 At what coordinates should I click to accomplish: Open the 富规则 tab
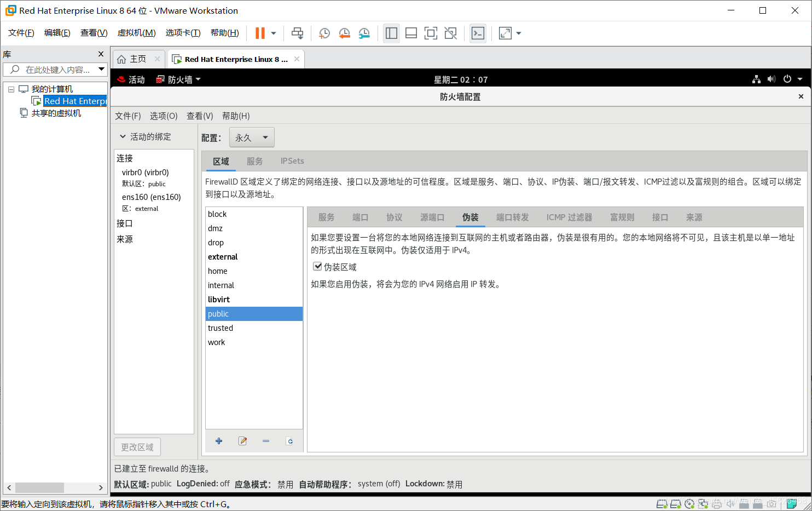tap(622, 217)
